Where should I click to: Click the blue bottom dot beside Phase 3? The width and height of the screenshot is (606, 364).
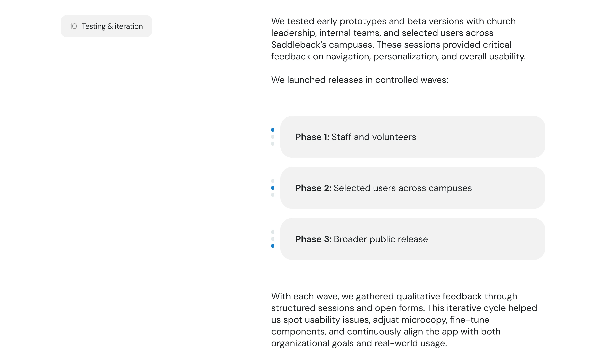pos(273,246)
